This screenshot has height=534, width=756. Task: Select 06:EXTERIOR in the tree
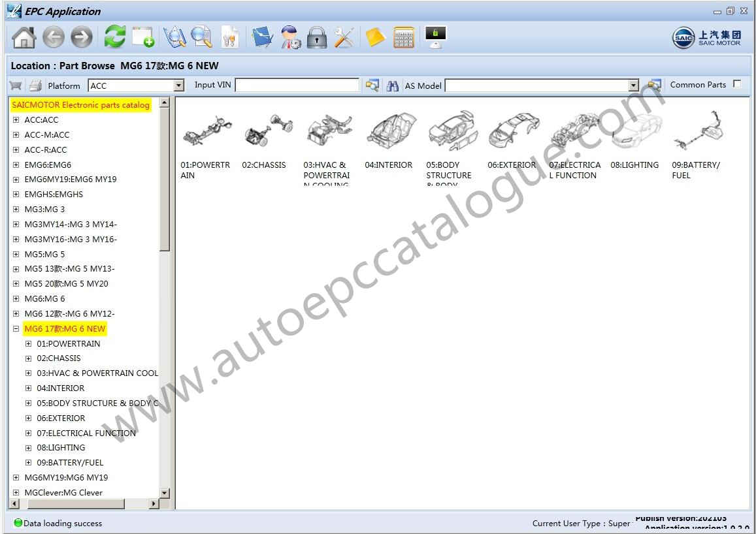[61, 418]
